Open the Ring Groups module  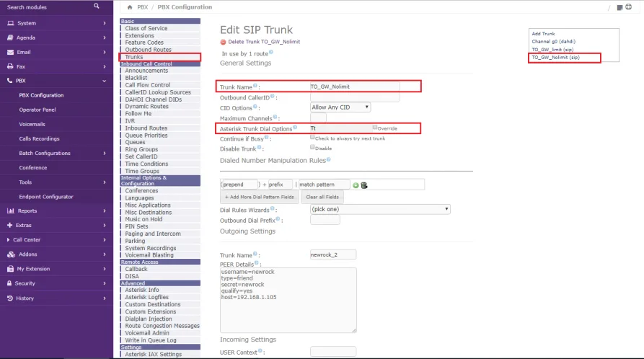click(141, 149)
